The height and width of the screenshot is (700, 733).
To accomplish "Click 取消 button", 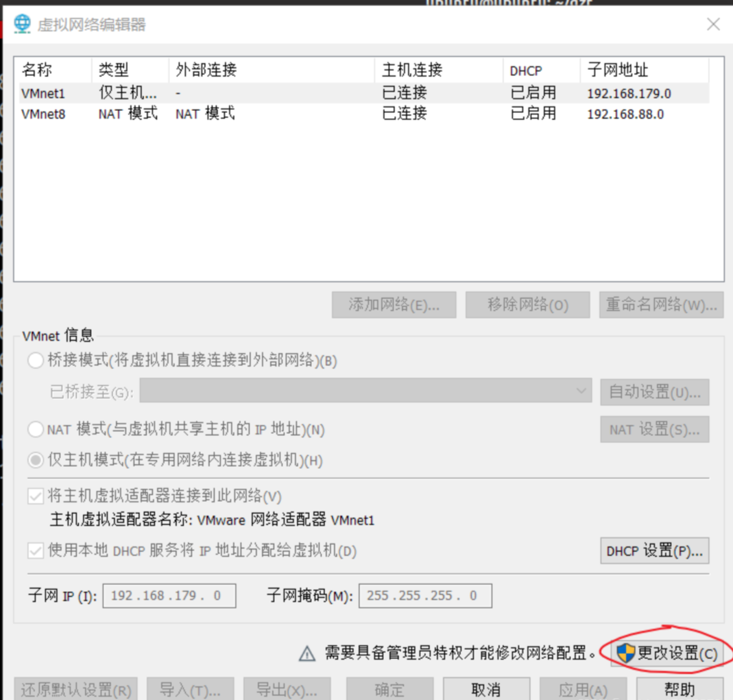I will pyautogui.click(x=486, y=689).
